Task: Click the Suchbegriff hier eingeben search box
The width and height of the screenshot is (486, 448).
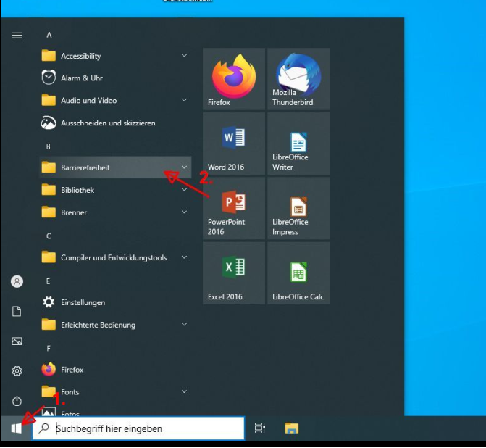Action: pyautogui.click(x=138, y=428)
